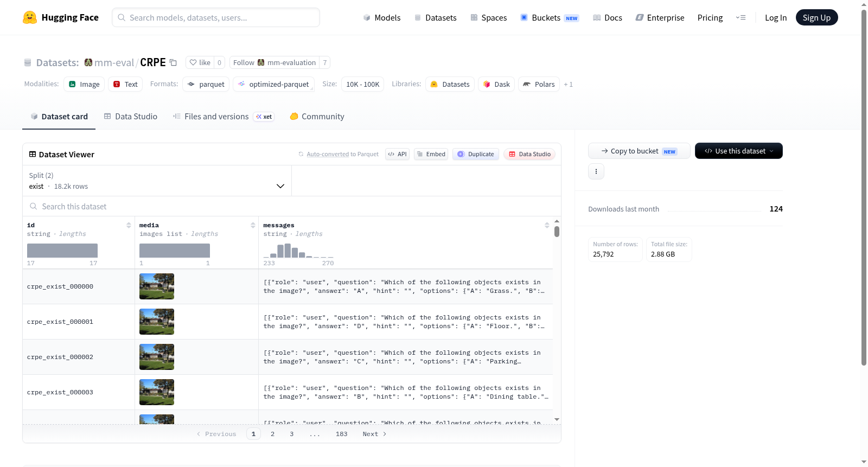Click the media lengths histogram bar
The height and width of the screenshot is (467, 868).
click(x=175, y=251)
